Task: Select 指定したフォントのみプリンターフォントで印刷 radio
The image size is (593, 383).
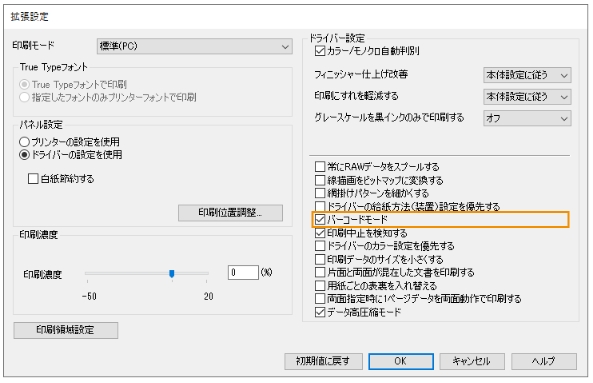Action: tap(24, 97)
